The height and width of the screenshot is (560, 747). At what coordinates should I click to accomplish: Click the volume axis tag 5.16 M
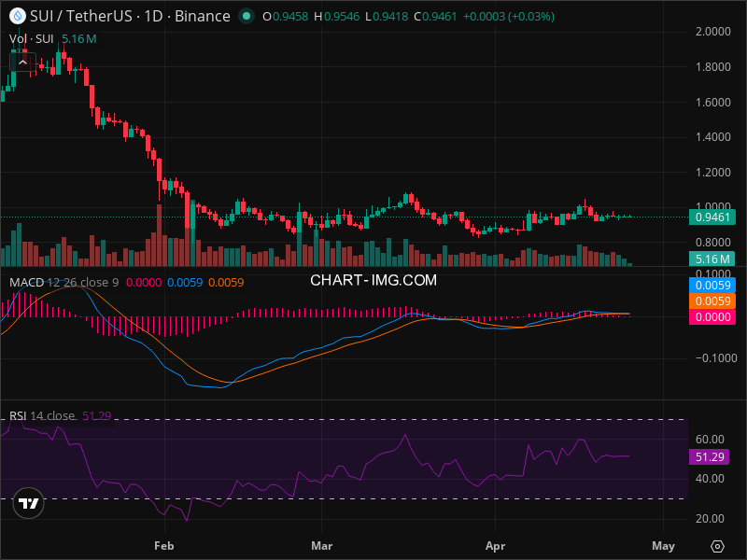coord(712,259)
